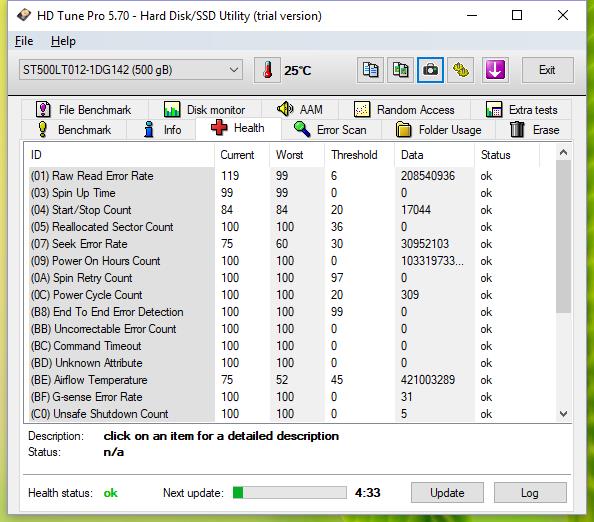
Task: Click the Next update progress bar
Action: point(289,493)
